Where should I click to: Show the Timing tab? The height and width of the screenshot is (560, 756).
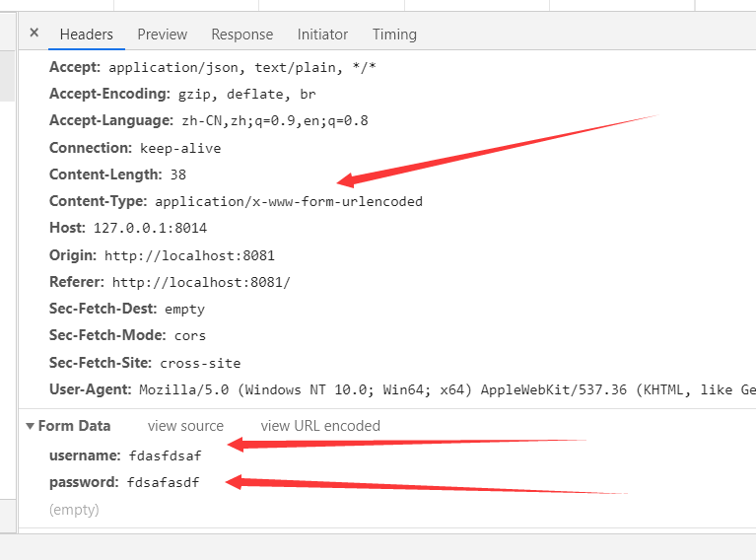pos(394,35)
